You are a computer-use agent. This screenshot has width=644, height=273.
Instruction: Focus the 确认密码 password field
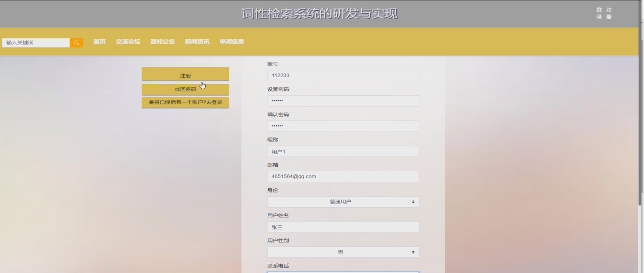click(343, 126)
